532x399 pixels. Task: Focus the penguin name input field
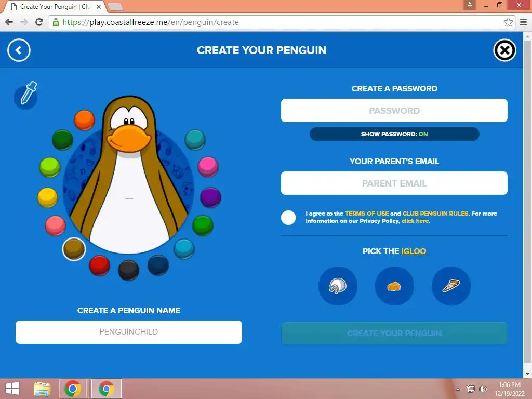pyautogui.click(x=129, y=332)
